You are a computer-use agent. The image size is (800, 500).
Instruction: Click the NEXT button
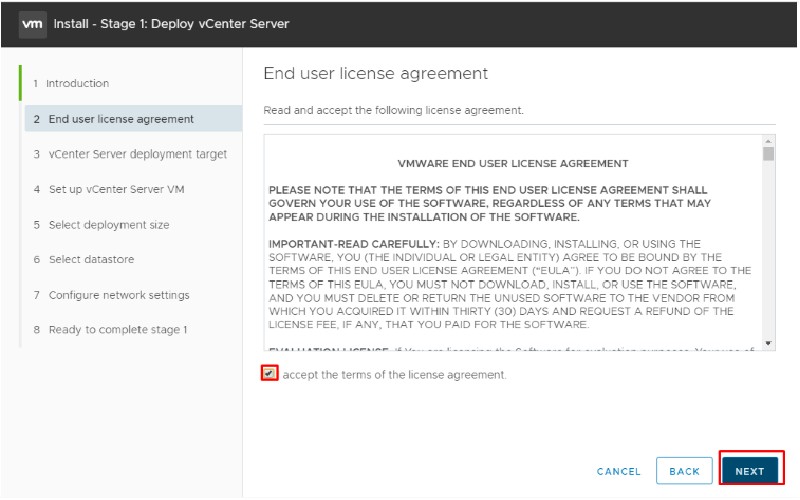click(750, 471)
